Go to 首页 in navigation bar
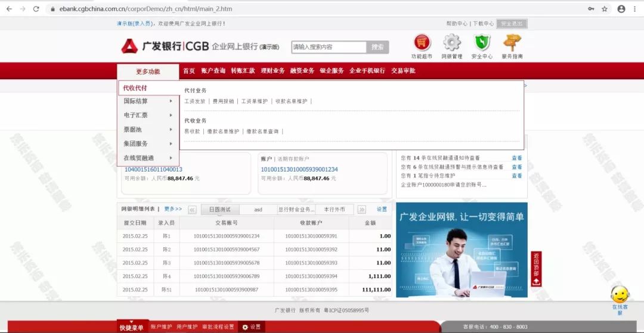This screenshot has width=644, height=333. (x=189, y=71)
